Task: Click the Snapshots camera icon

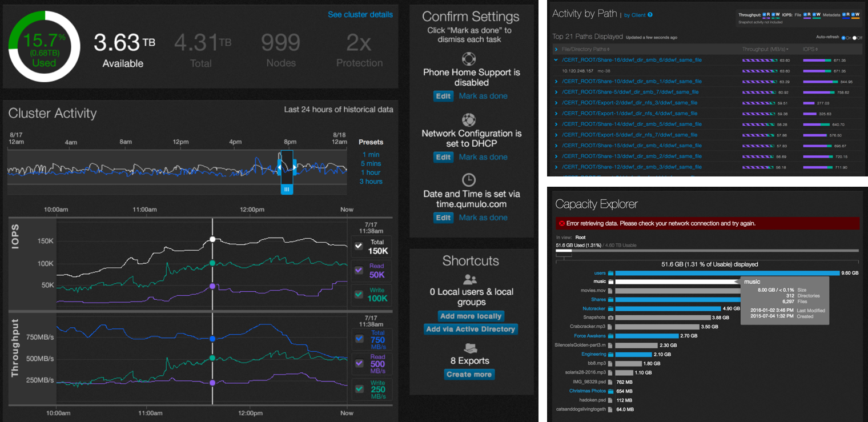Action: pyautogui.click(x=610, y=317)
